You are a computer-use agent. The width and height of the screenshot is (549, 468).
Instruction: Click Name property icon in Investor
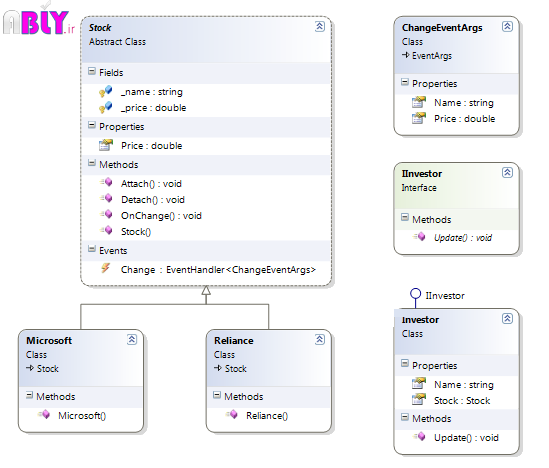click(x=419, y=384)
